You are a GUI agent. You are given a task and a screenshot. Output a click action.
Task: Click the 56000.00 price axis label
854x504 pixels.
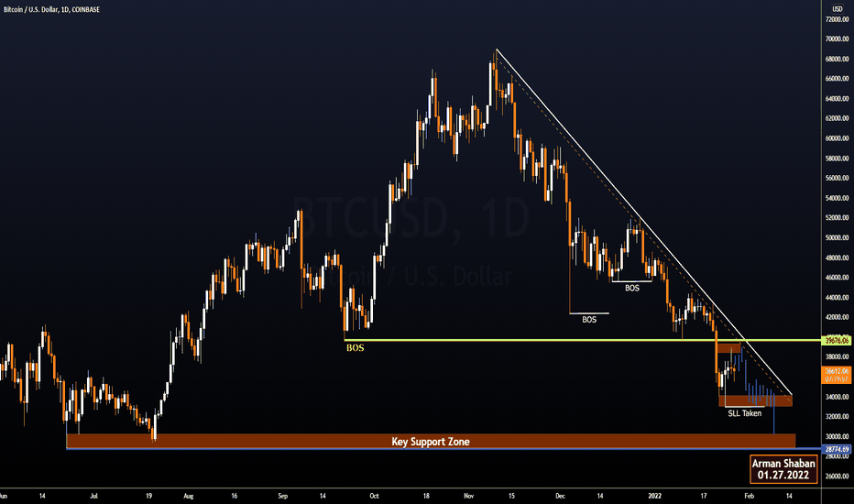(x=838, y=178)
